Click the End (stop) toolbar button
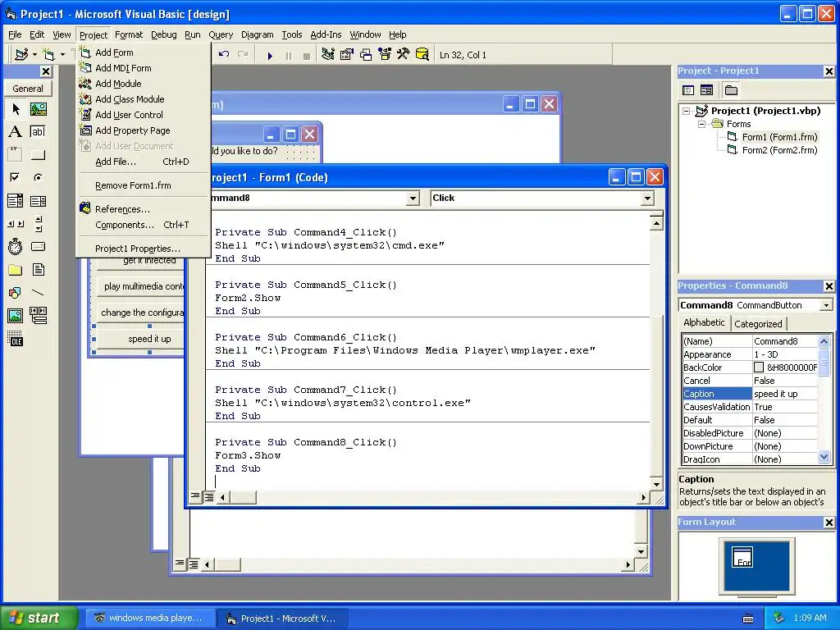 coord(307,55)
